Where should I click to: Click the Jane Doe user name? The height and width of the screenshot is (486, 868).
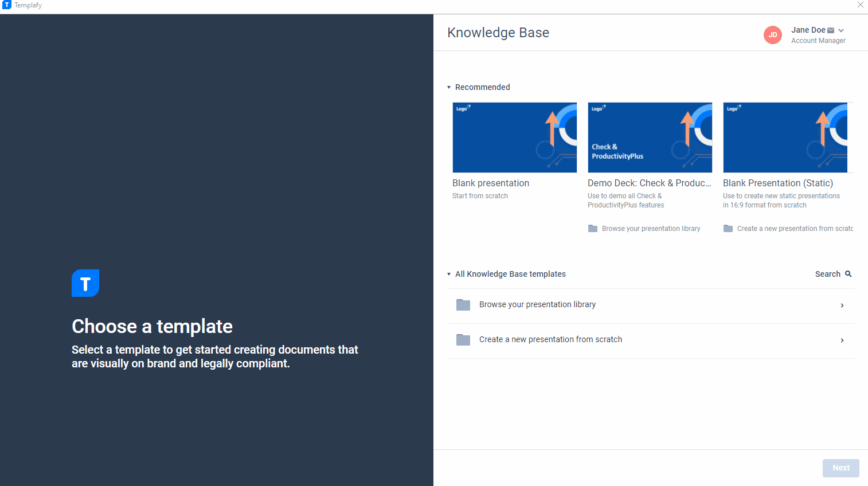tap(808, 30)
